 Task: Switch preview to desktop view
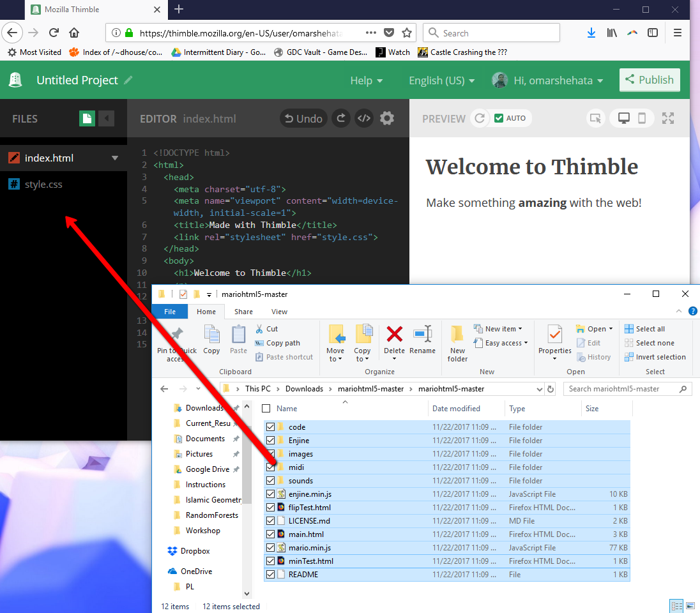(x=623, y=118)
